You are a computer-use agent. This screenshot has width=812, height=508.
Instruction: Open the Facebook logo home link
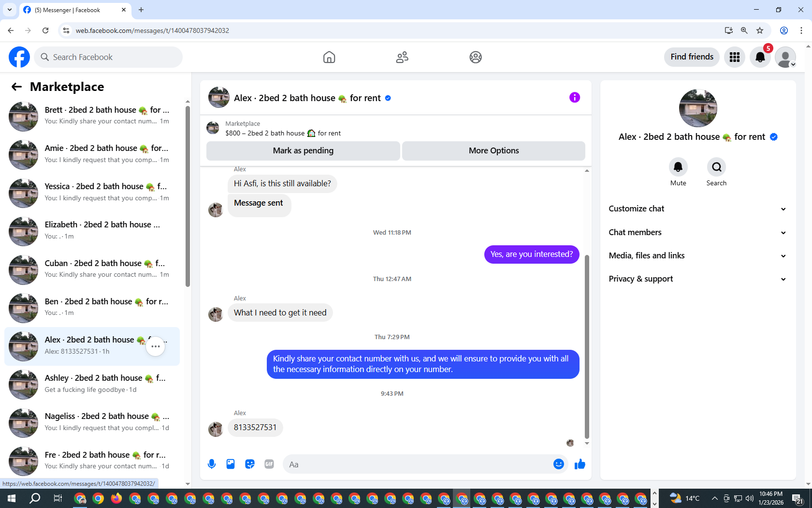pyautogui.click(x=19, y=57)
